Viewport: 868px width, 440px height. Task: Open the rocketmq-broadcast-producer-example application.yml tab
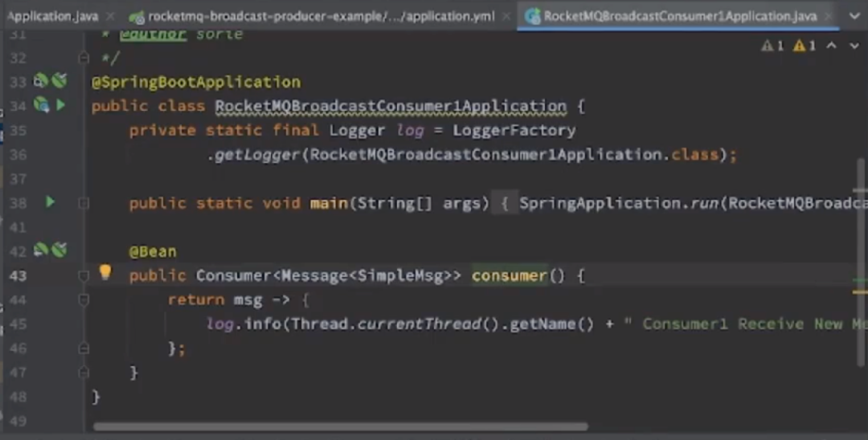pos(321,17)
